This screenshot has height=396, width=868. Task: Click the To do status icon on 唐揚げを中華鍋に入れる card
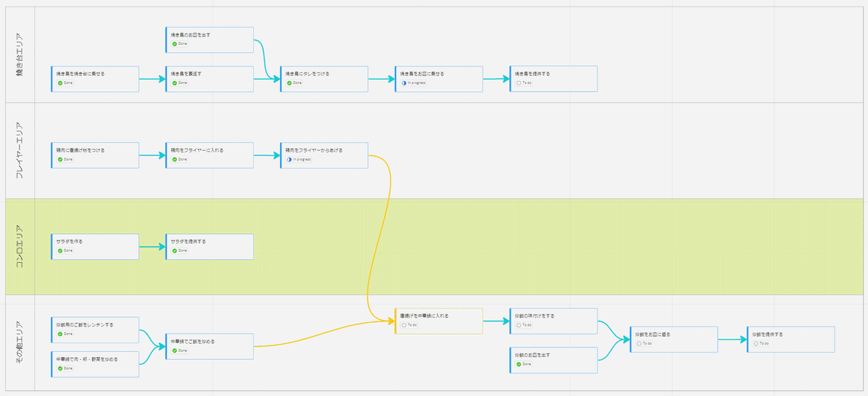pos(404,325)
